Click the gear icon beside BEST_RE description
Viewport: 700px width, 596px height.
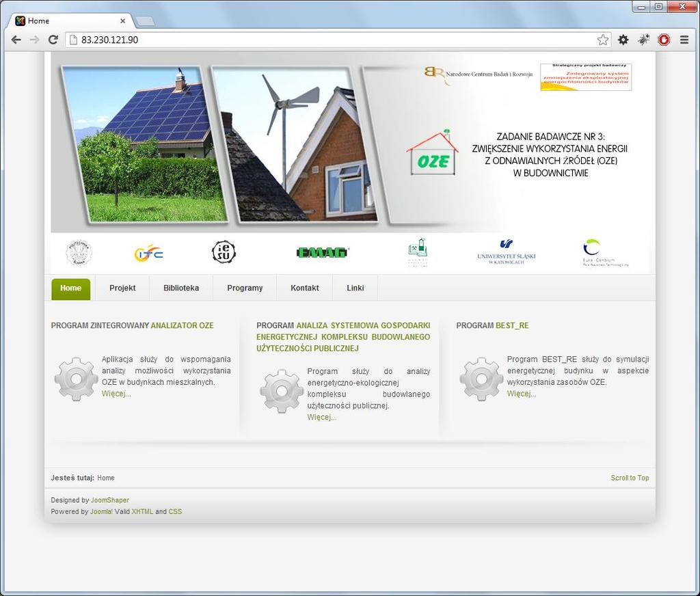pyautogui.click(x=481, y=379)
